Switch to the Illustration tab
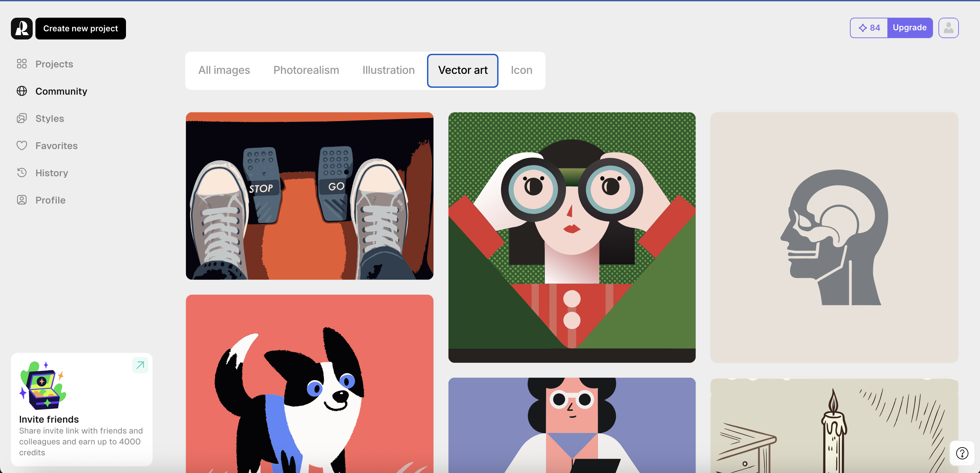Viewport: 980px width, 473px height. coord(388,70)
